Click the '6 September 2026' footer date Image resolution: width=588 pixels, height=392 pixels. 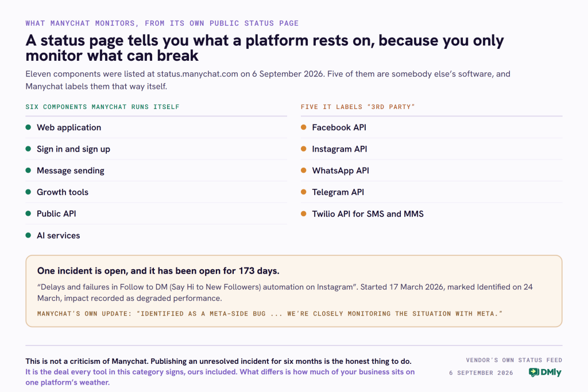[481, 373]
